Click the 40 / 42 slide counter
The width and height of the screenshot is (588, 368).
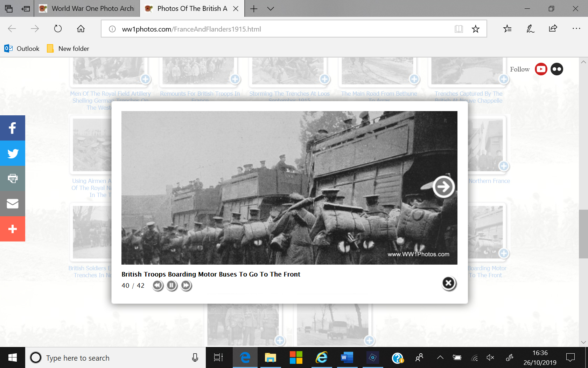coord(133,286)
